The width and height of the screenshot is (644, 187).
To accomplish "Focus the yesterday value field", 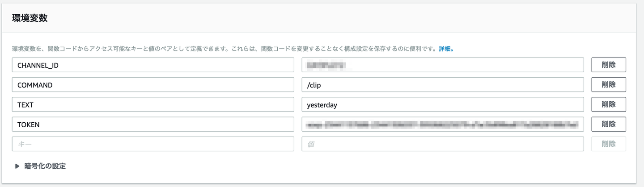I will click(x=442, y=105).
